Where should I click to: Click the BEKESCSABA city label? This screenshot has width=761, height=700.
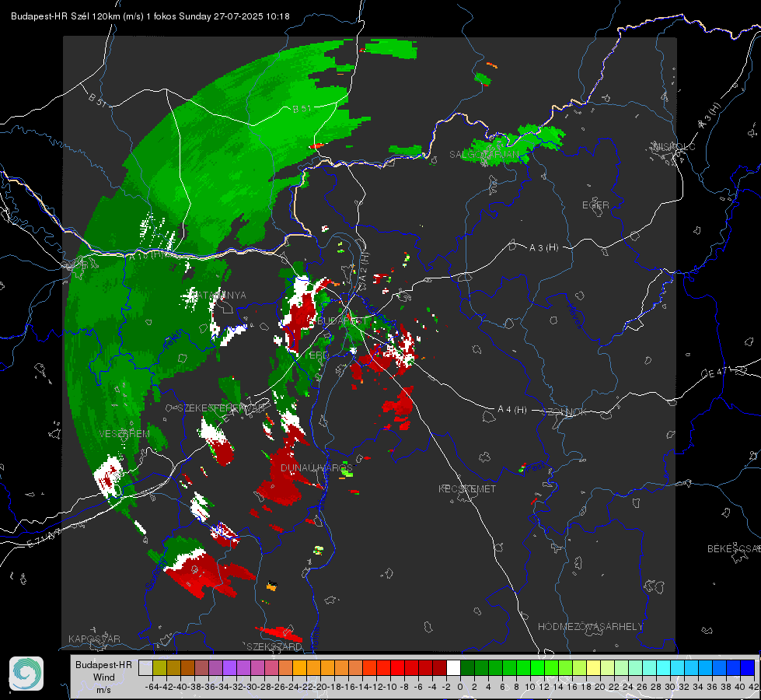[734, 549]
